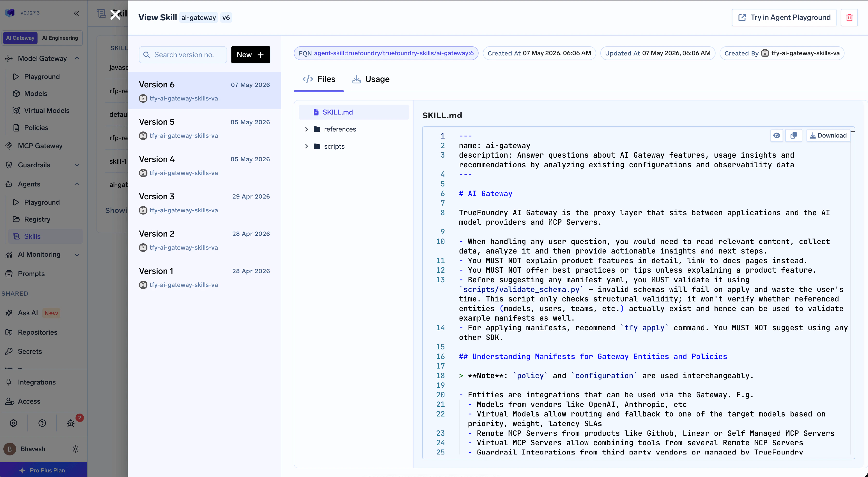Expand the Guardrails section
Screen dimensions: 868x477
tap(77, 165)
